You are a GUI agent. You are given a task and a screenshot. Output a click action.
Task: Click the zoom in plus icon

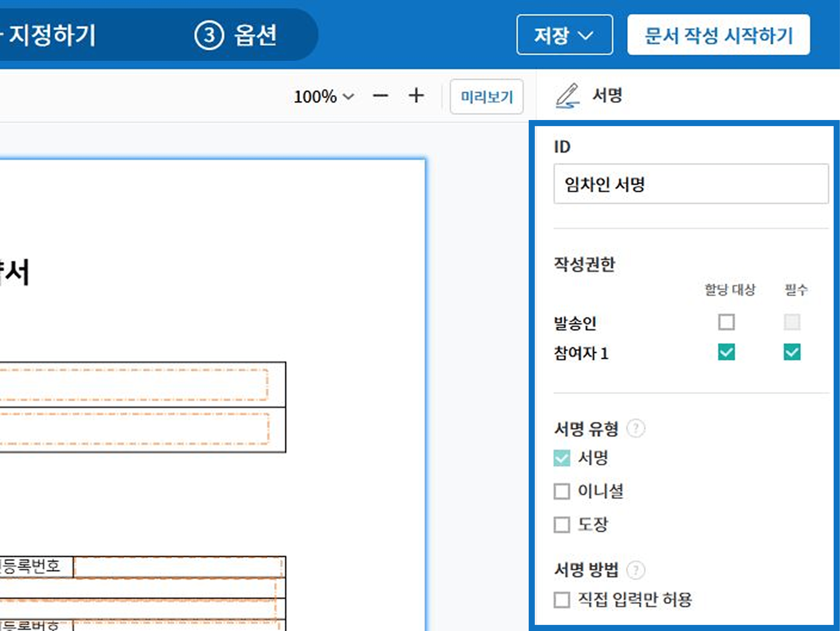[416, 96]
